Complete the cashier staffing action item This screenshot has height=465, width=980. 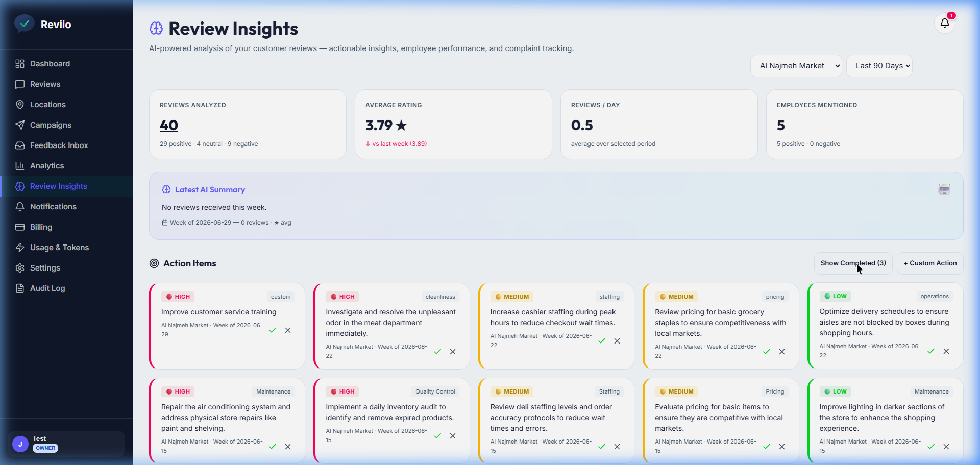click(602, 341)
